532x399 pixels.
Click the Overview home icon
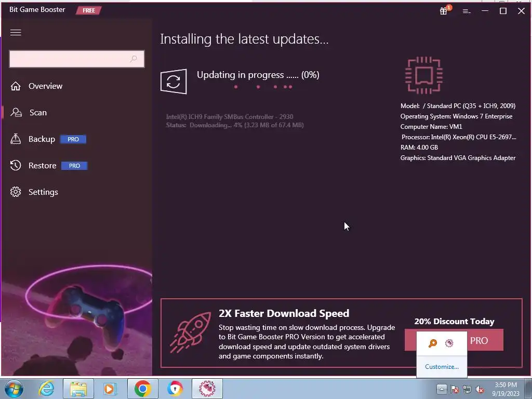16,86
